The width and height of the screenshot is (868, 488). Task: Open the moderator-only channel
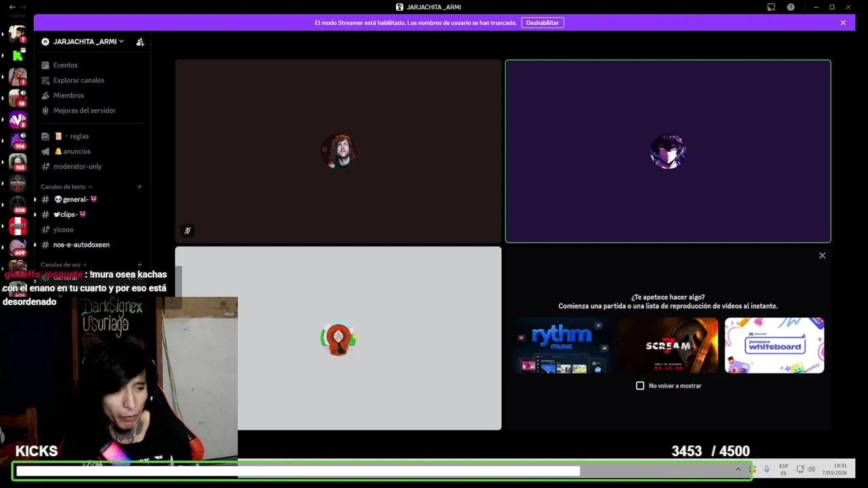(x=77, y=166)
